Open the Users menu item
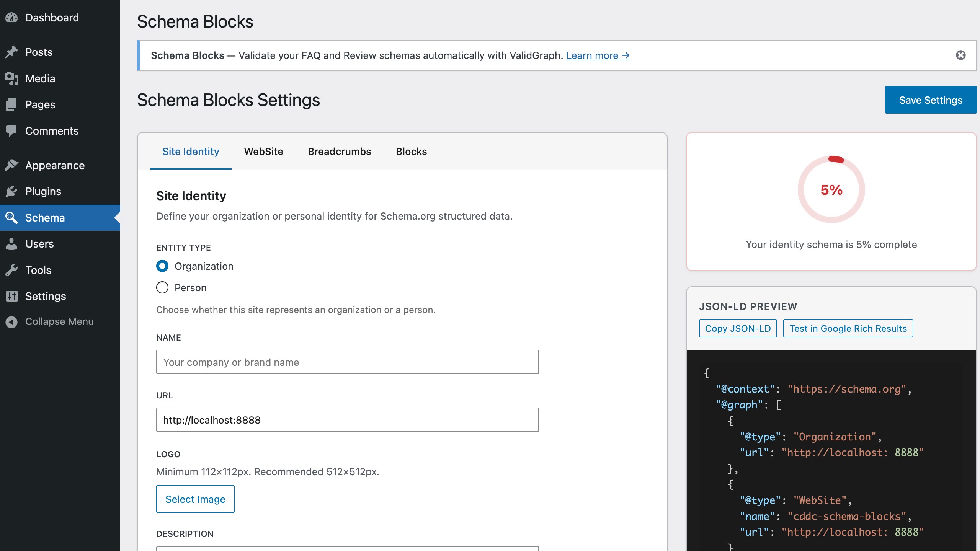 (60, 244)
